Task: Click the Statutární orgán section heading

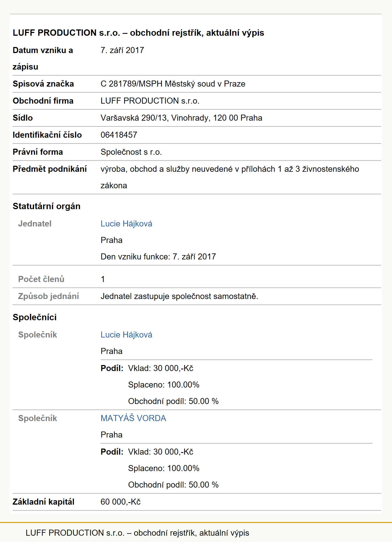Action: tap(46, 206)
